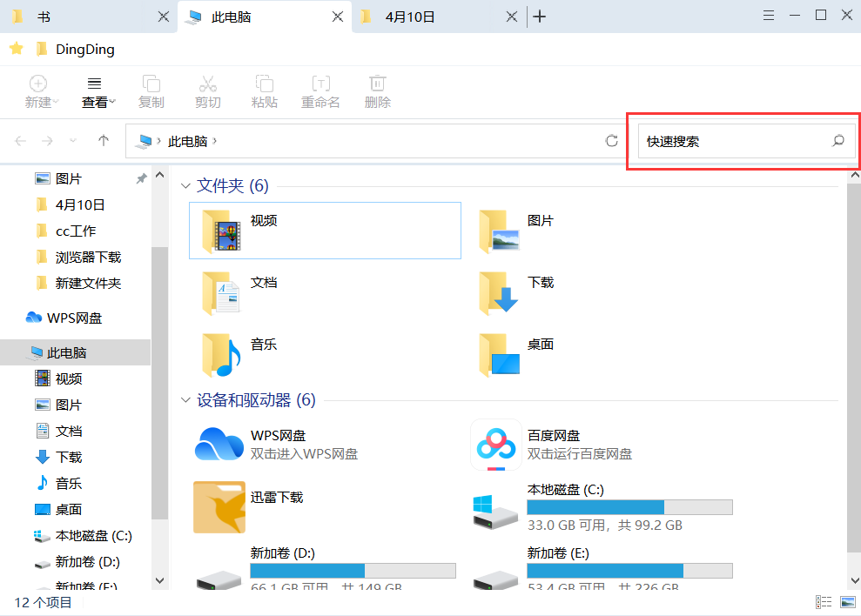The image size is (861, 616).
Task: Close the 4月10日 tab
Action: (512, 17)
